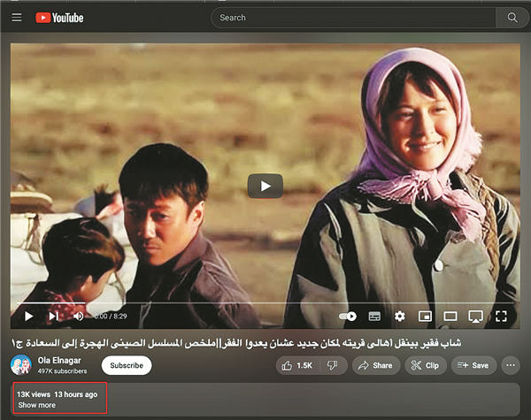Viewport: 531px width, 420px height.
Task: Open more actions three-dot menu
Action: pos(511,365)
